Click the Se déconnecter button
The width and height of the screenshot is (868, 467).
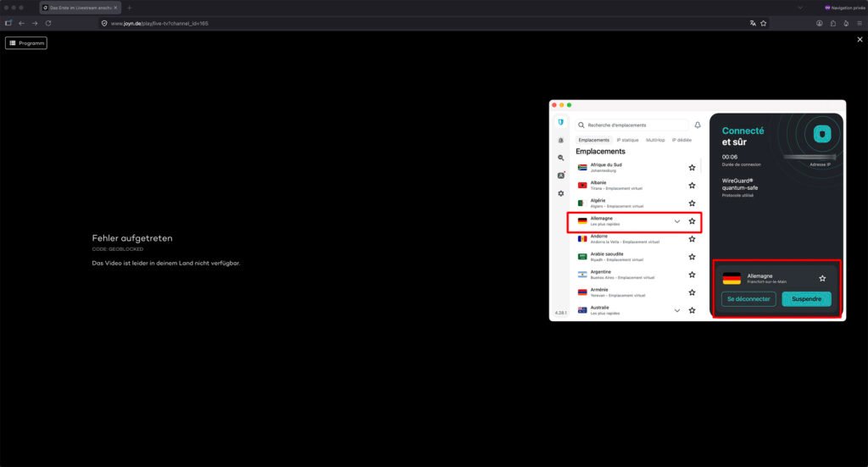[748, 299]
